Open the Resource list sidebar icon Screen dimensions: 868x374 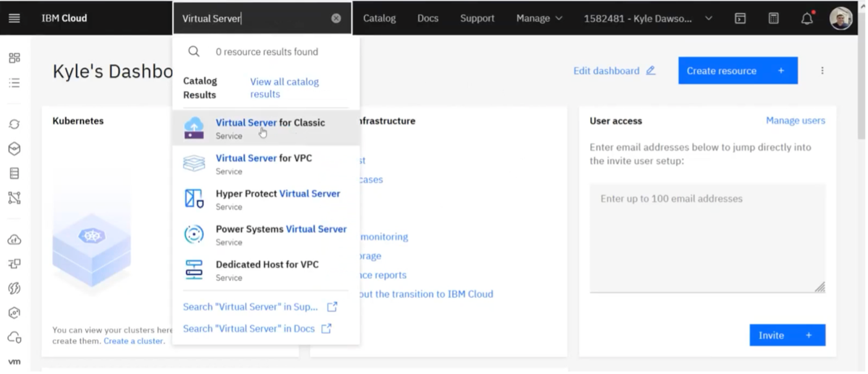[x=14, y=83]
